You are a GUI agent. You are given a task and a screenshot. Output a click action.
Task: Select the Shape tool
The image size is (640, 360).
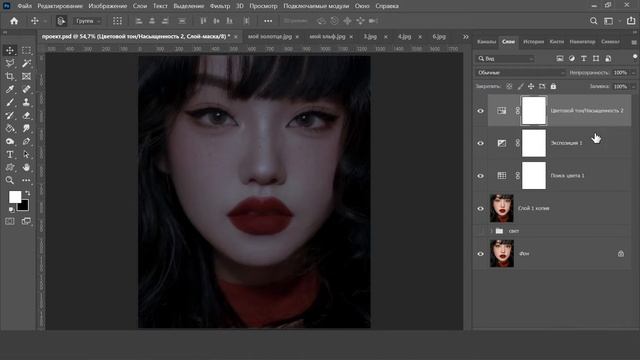pos(10,167)
